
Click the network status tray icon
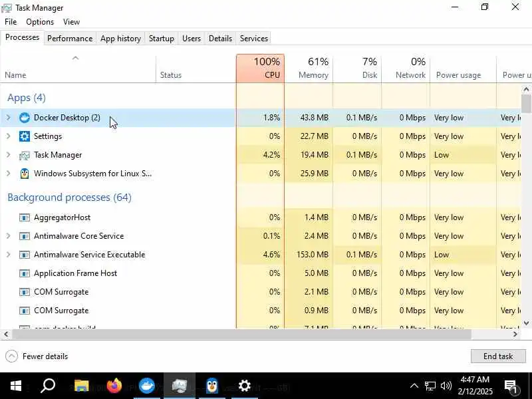click(430, 386)
